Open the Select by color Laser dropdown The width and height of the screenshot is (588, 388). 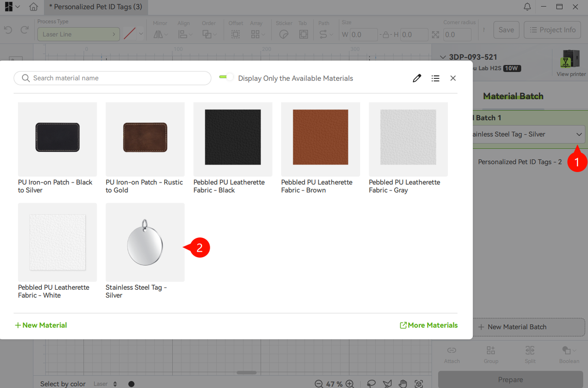point(105,384)
